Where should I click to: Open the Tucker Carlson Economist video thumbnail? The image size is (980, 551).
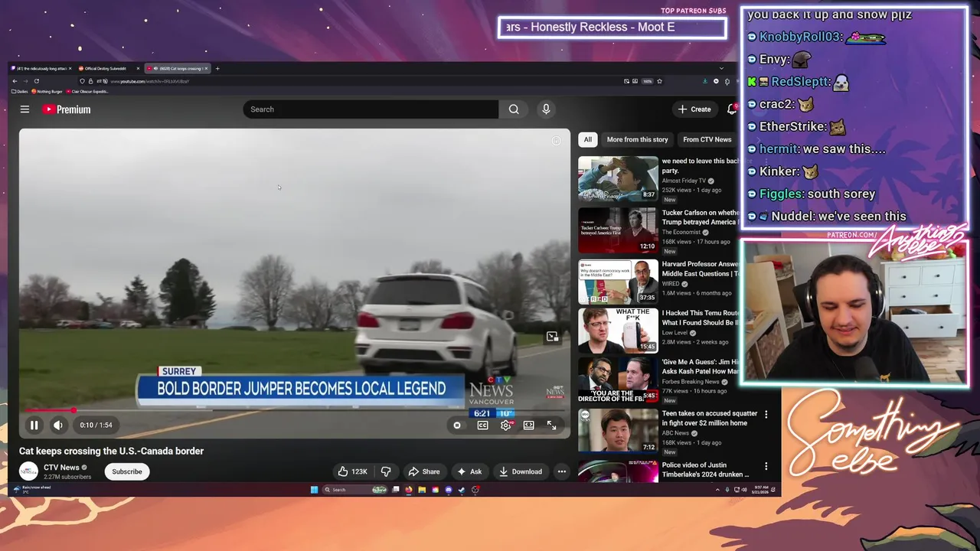618,230
